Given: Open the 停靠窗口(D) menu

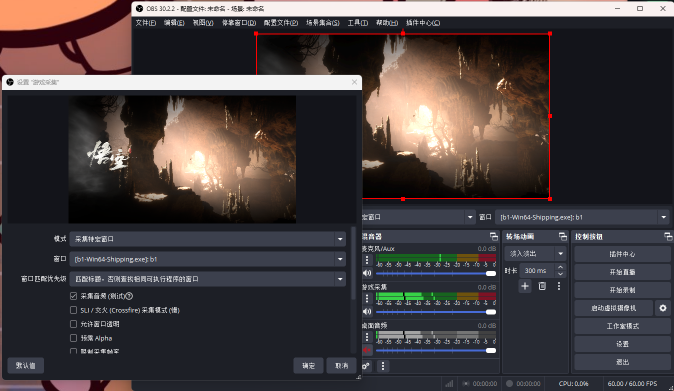Looking at the screenshot, I should click(239, 23).
